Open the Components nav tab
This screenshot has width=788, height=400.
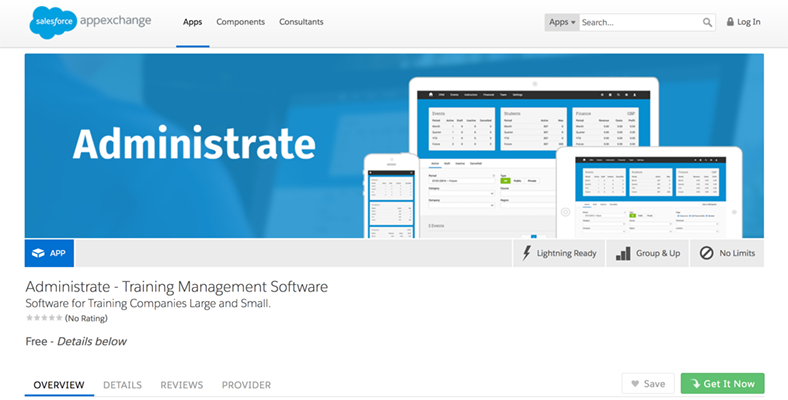coord(240,22)
